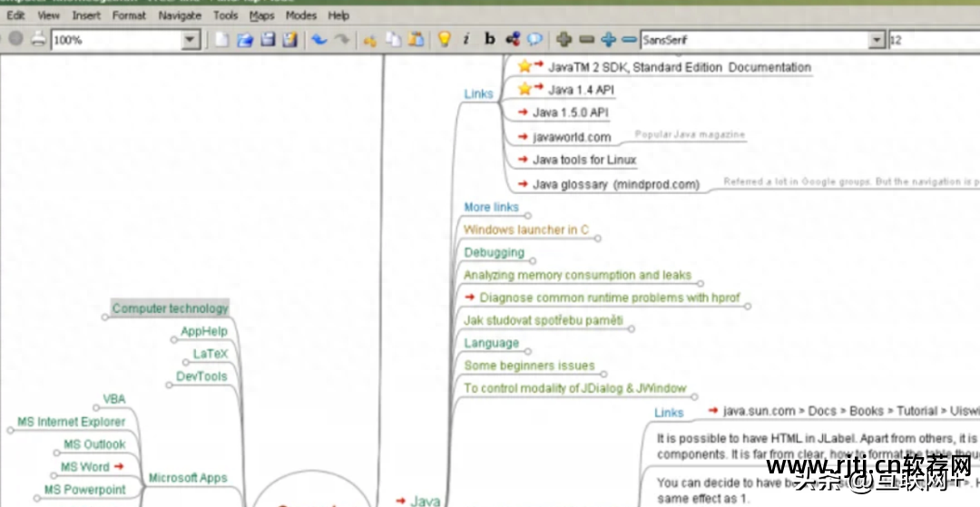
Task: Click the gray round button beside printer
Action: [x=16, y=39]
